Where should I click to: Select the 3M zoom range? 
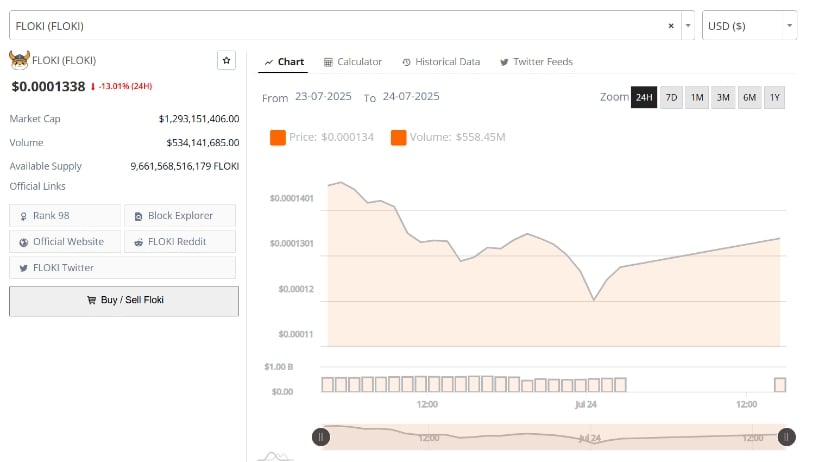tap(723, 97)
